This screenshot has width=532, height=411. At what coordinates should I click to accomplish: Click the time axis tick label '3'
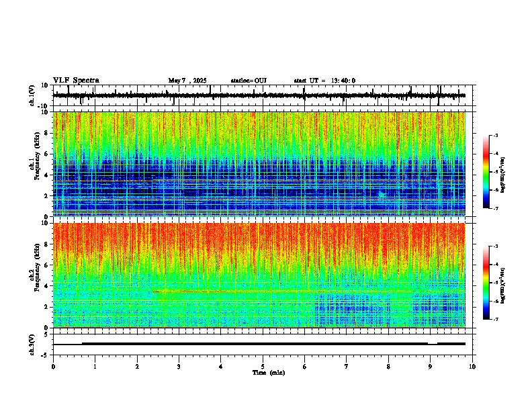click(x=179, y=367)
